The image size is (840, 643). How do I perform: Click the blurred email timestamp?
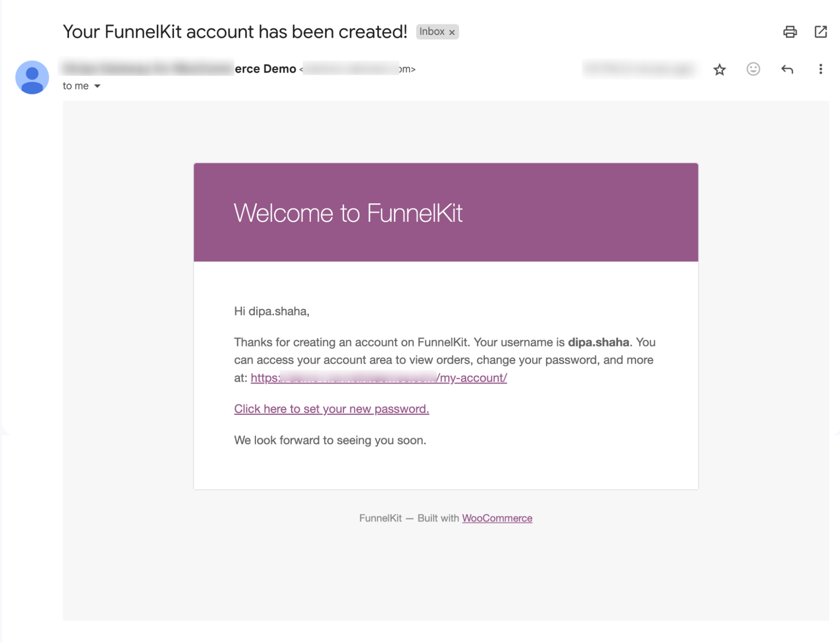pos(640,69)
